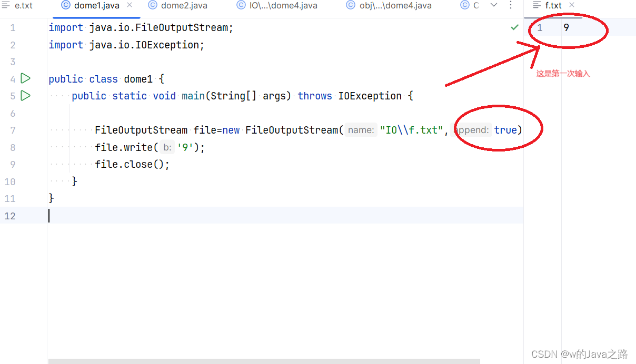This screenshot has height=364, width=636.
Task: Expand the hidden tabs chevron dropdown
Action: 493,6
